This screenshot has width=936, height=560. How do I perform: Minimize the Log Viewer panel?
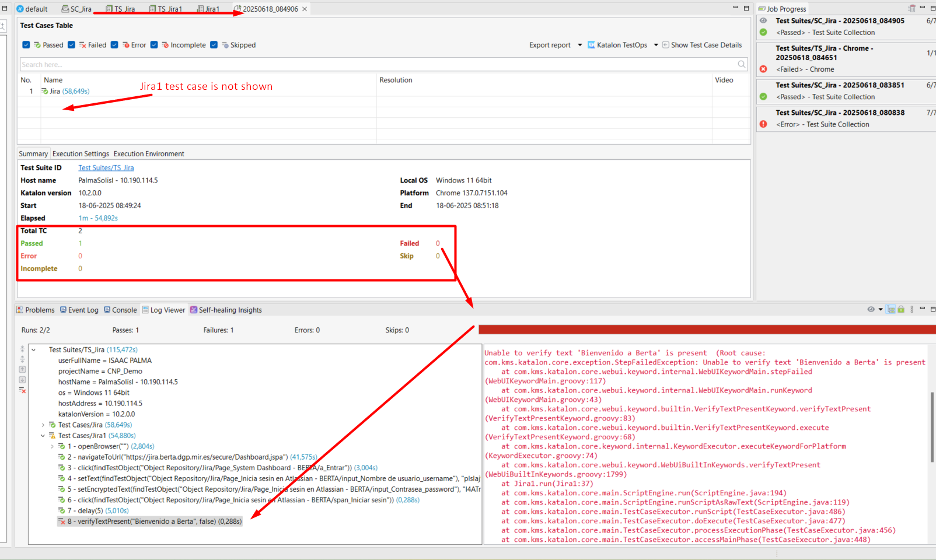(x=922, y=309)
